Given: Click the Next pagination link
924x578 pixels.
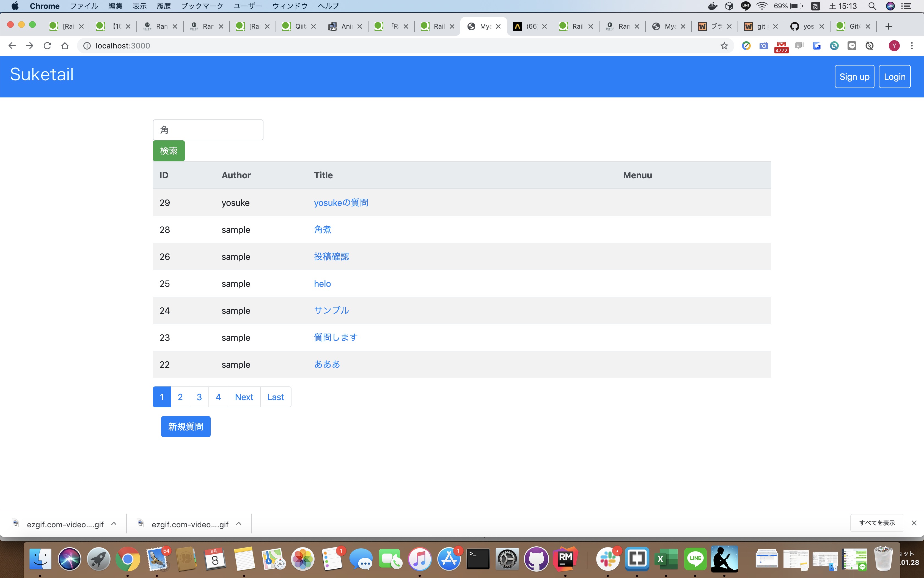Looking at the screenshot, I should click(x=244, y=397).
